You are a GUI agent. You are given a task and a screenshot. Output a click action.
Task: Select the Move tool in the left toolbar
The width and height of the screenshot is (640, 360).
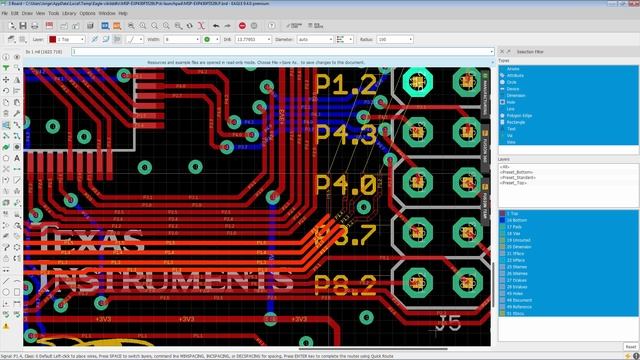[x=6, y=80]
